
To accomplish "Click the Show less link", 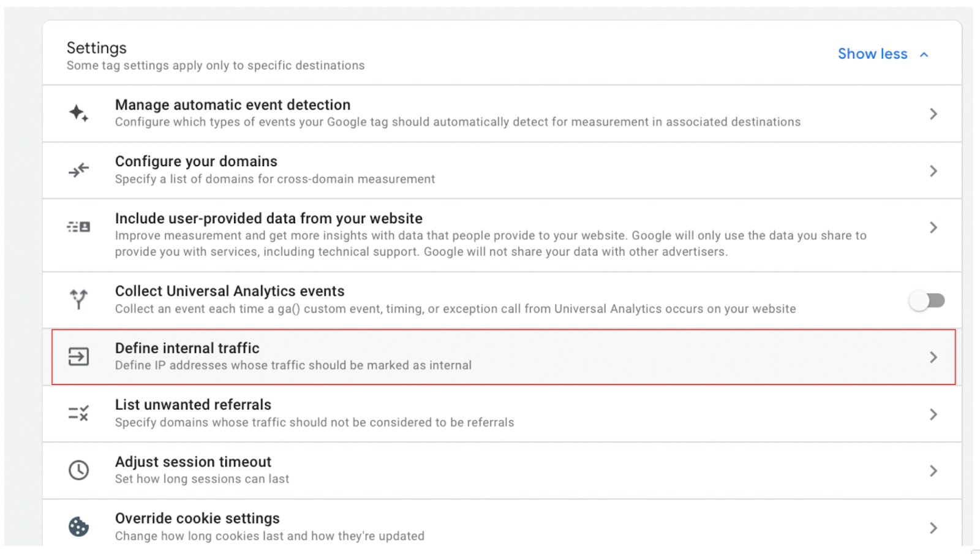I will coord(872,54).
